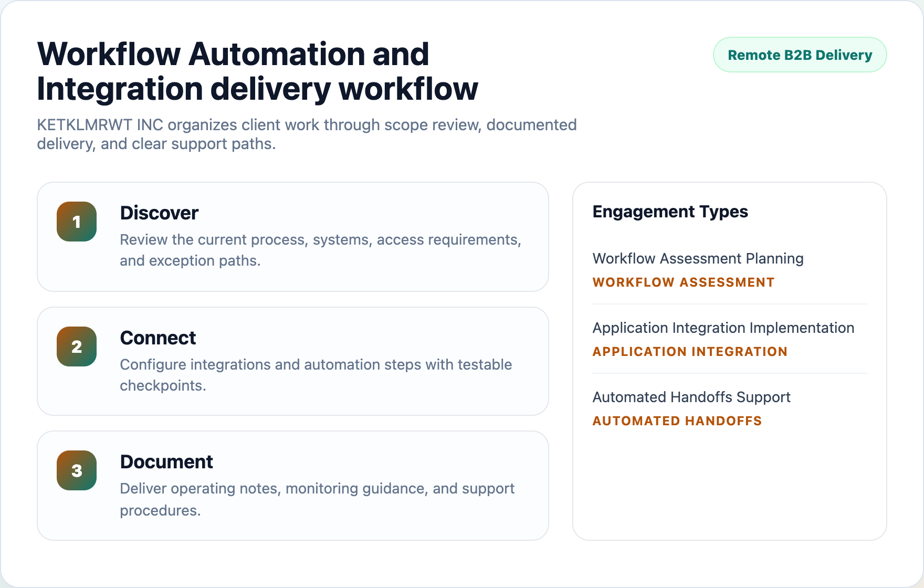Click the WORKFLOW ASSESSMENT tag label

coord(683,282)
